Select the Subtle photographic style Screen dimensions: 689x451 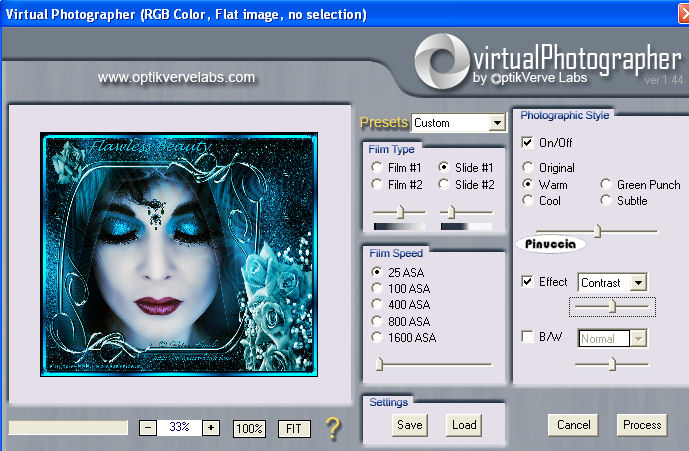(x=606, y=200)
